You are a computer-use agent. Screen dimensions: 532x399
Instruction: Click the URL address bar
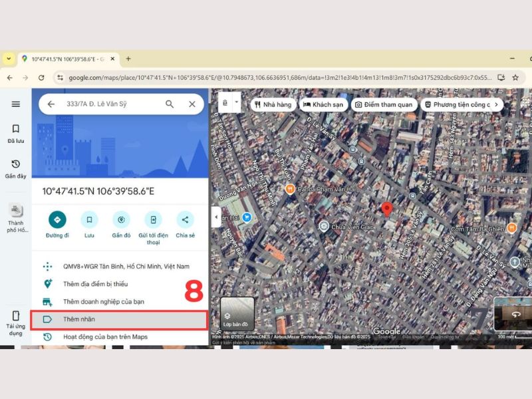point(280,78)
